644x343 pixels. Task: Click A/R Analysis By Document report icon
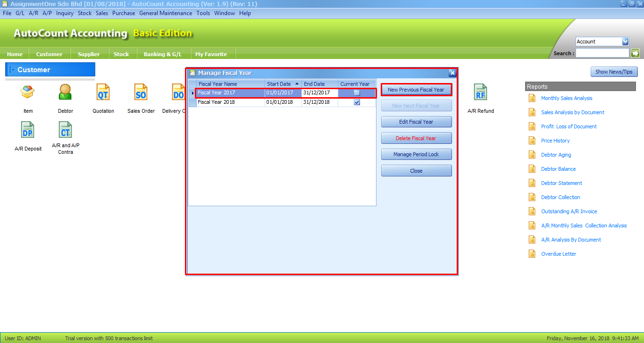pyautogui.click(x=532, y=240)
